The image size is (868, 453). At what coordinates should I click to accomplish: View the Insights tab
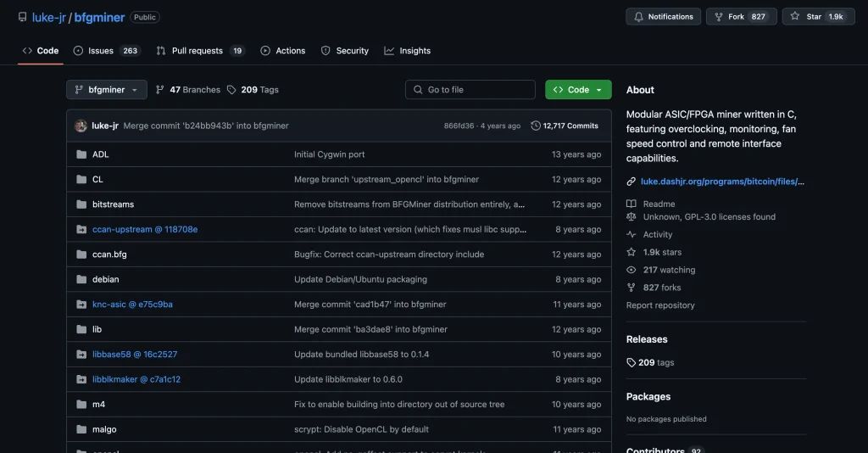click(408, 50)
